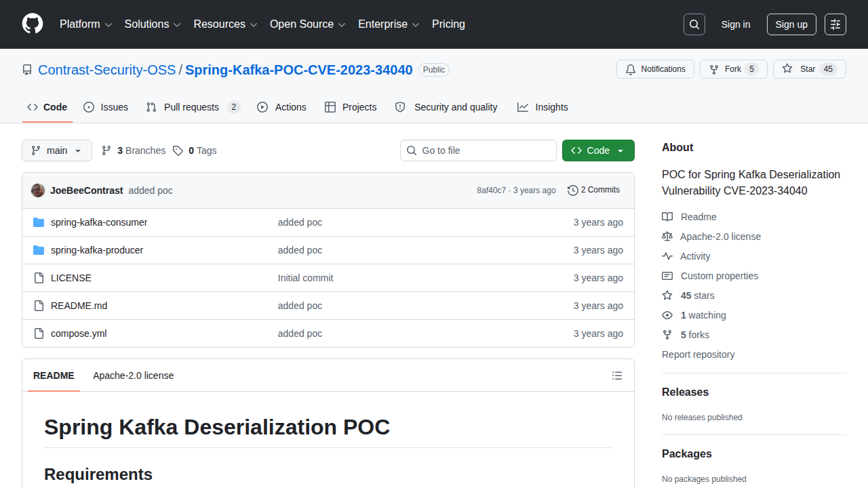This screenshot has width=868, height=488.
Task: Click the Report repository link
Action: (x=698, y=354)
